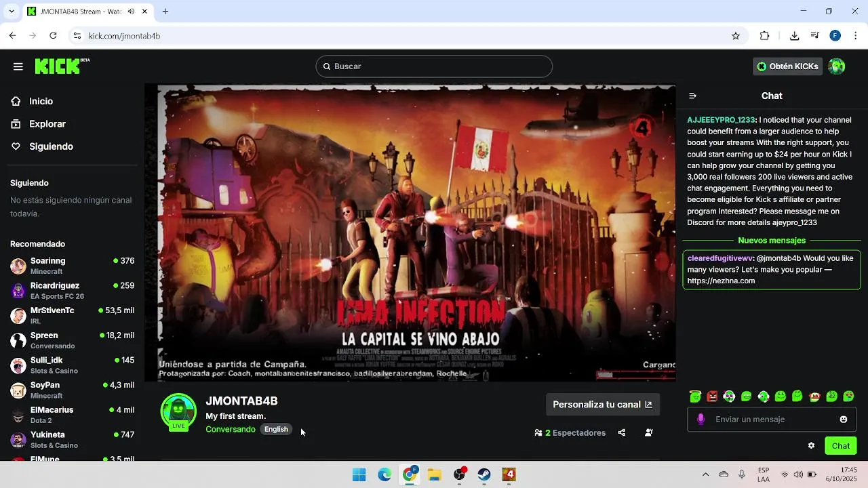Viewport: 868px width, 488px height.
Task: Click the English language tag
Action: click(x=276, y=429)
